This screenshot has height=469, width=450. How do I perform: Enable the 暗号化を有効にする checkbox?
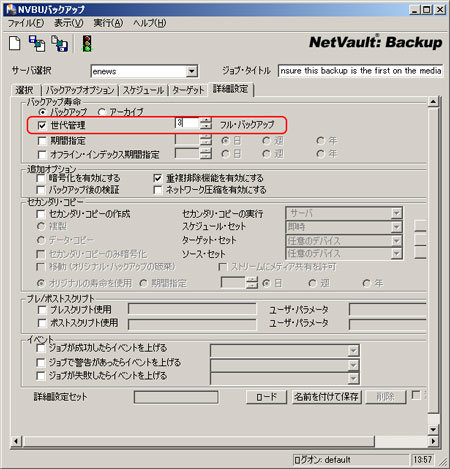[x=41, y=178]
